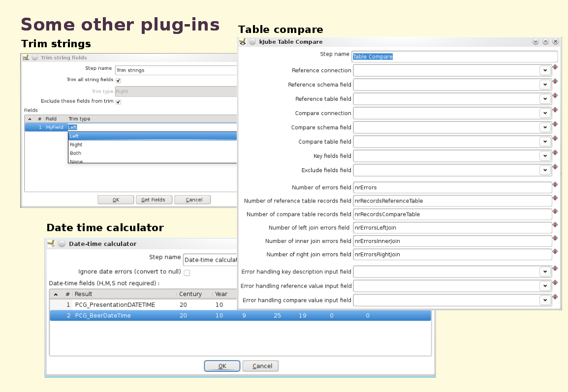Open Error handling reference value dropdown arrow

[x=545, y=286]
